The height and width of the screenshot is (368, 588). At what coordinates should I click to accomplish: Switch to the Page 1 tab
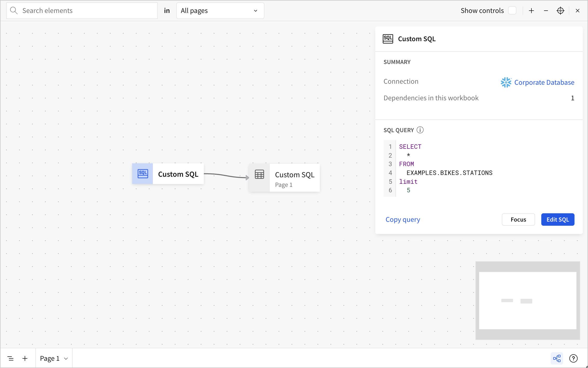pyautogui.click(x=50, y=358)
